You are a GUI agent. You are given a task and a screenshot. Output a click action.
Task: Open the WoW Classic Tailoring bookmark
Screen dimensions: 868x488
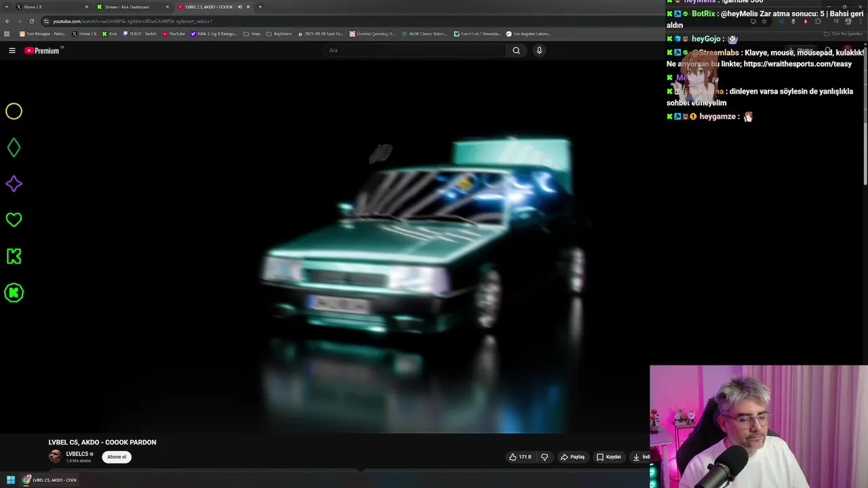click(425, 34)
